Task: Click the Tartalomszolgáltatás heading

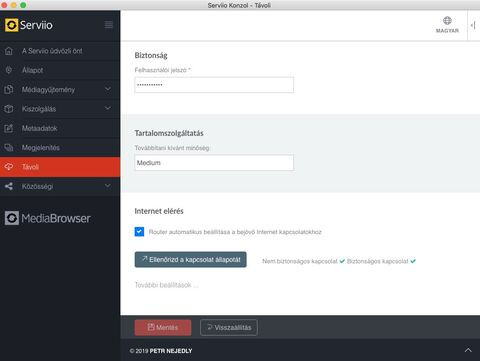Action: 169,133
